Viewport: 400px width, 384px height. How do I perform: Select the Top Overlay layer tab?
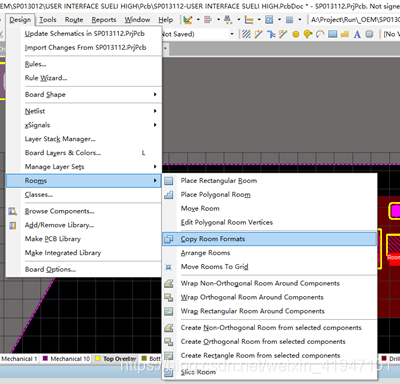point(116,359)
